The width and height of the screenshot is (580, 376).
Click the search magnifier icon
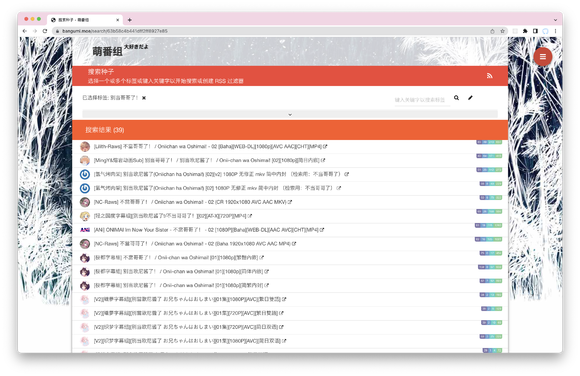click(456, 98)
